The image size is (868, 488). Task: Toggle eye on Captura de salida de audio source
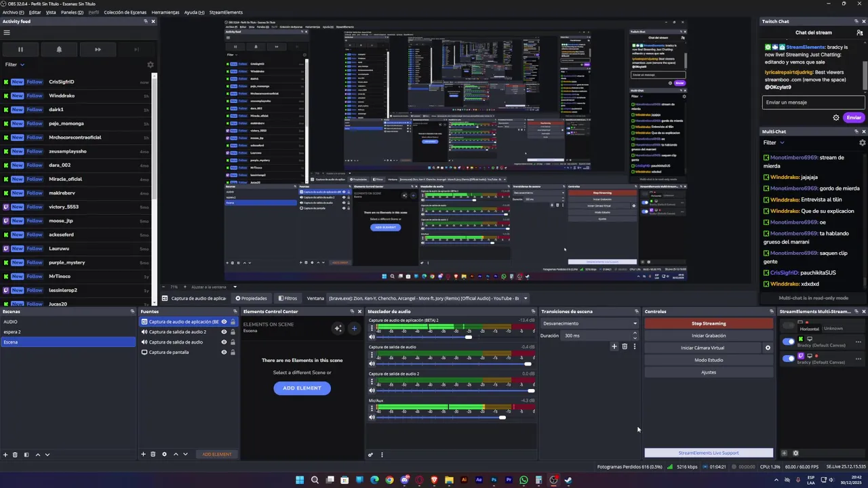(x=224, y=342)
